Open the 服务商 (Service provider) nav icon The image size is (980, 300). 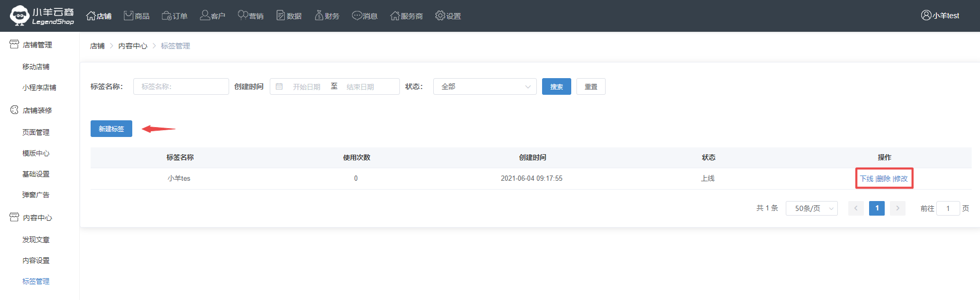(x=395, y=16)
